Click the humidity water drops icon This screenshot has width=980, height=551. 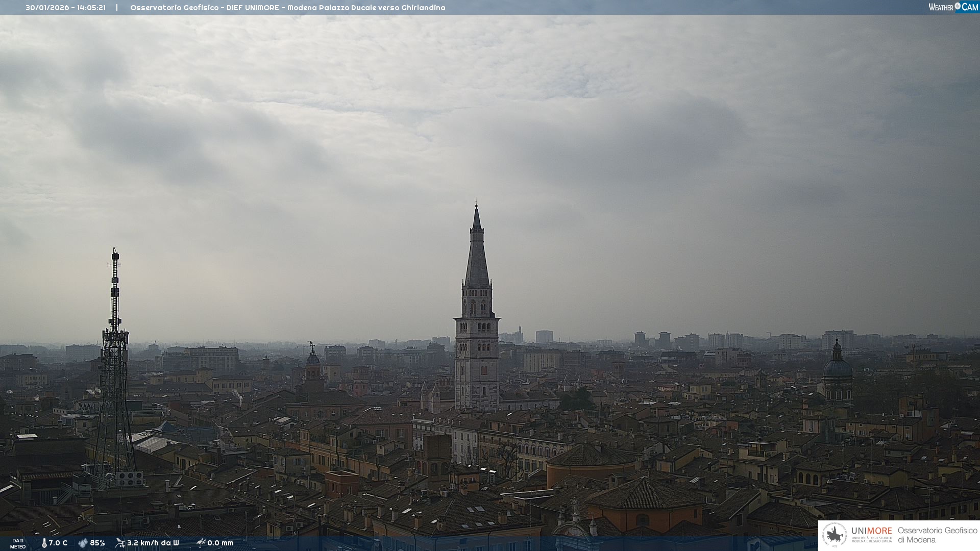[83, 543]
